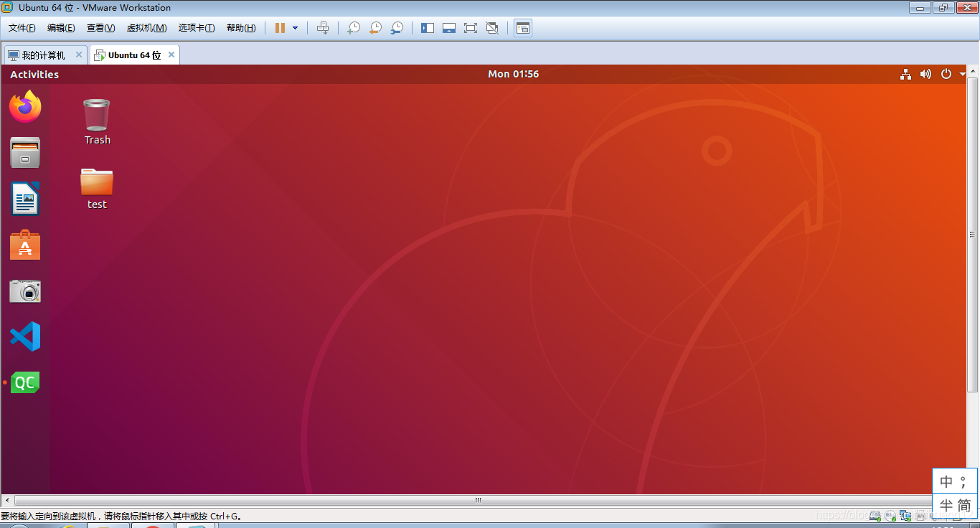The width and height of the screenshot is (980, 528).
Task: Switch to Qt Creator in the dock
Action: click(x=25, y=382)
